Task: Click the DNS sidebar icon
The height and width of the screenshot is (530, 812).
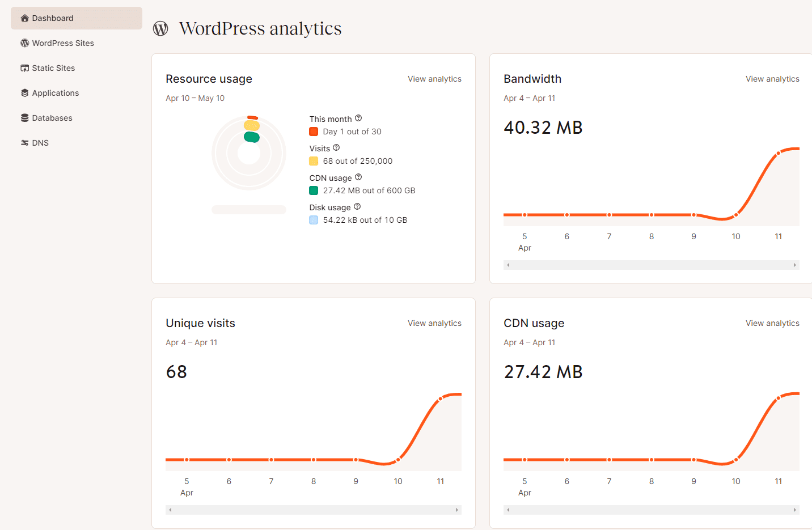Action: pos(24,143)
